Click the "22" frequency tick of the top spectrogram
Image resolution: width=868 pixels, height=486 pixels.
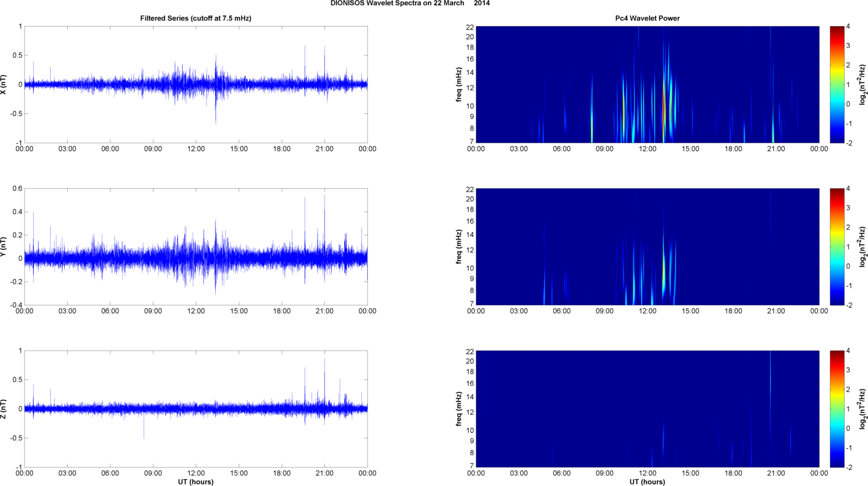470,27
